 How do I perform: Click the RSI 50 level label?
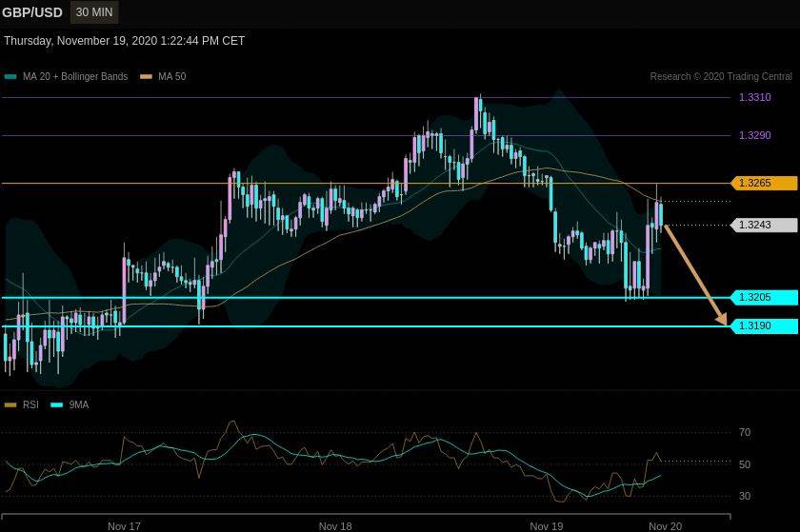point(745,464)
